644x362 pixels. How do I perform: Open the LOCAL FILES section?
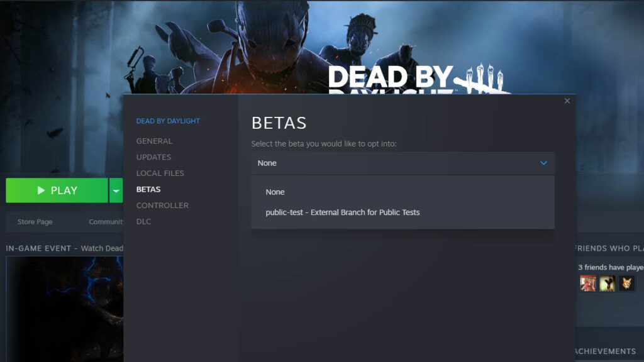click(x=160, y=173)
